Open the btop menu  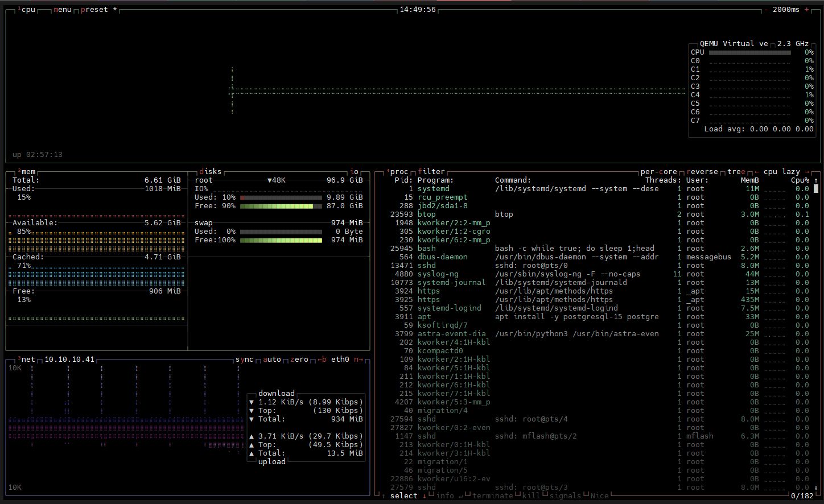click(x=63, y=10)
